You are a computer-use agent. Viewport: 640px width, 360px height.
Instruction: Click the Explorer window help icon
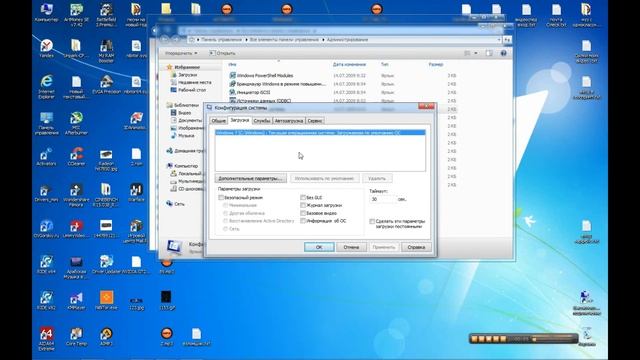pyautogui.click(x=504, y=53)
